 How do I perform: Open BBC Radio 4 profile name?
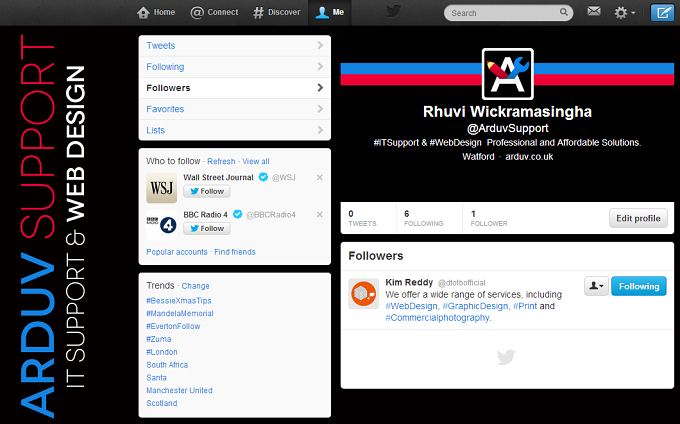pyautogui.click(x=205, y=215)
